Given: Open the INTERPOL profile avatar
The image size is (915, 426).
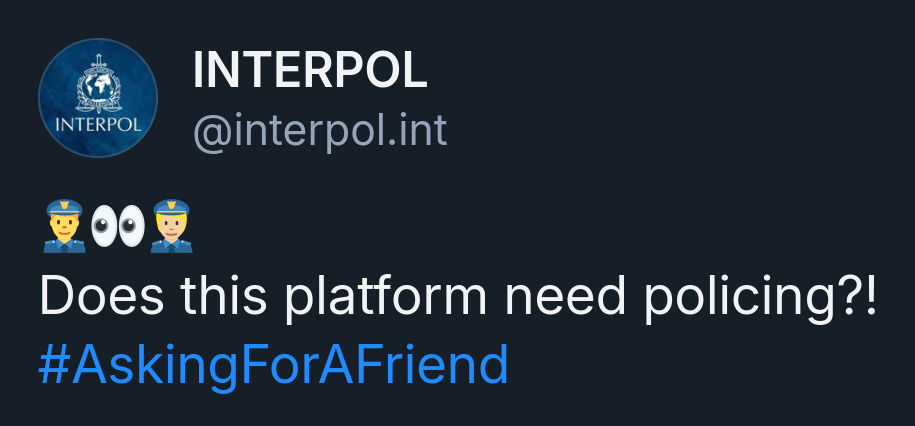Looking at the screenshot, I should point(98,98).
